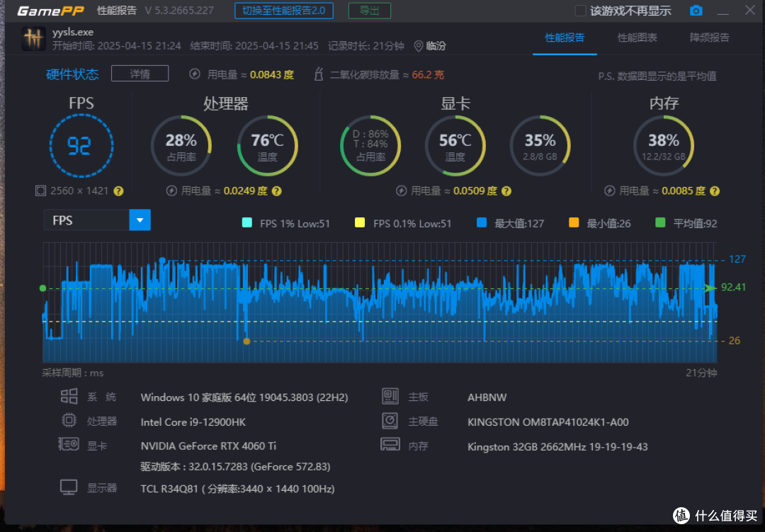Click the help icon next to 0.0509 度
This screenshot has width=765, height=532.
point(506,191)
